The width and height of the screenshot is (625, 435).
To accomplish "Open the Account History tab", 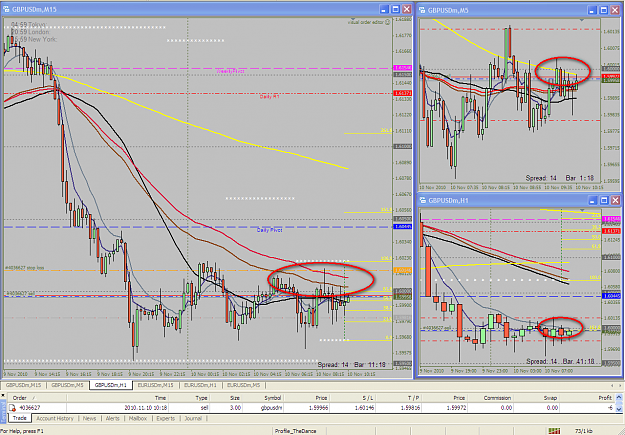I will pyautogui.click(x=55, y=418).
